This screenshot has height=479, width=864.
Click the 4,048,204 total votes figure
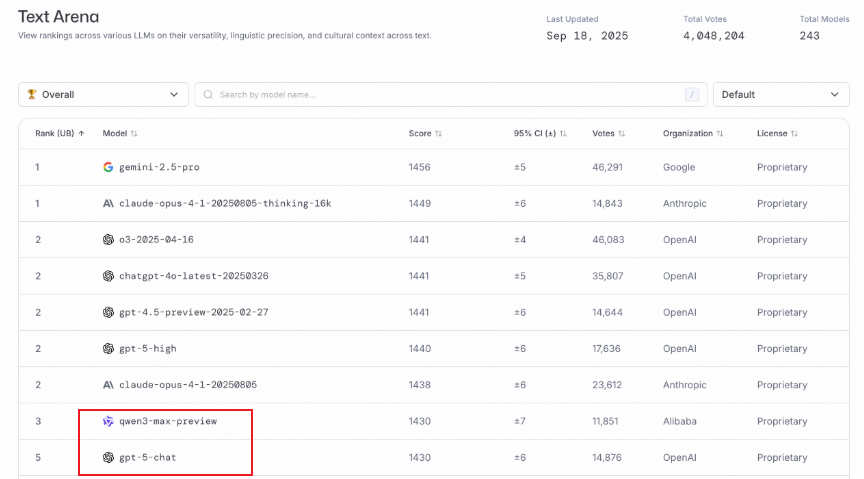[714, 36]
